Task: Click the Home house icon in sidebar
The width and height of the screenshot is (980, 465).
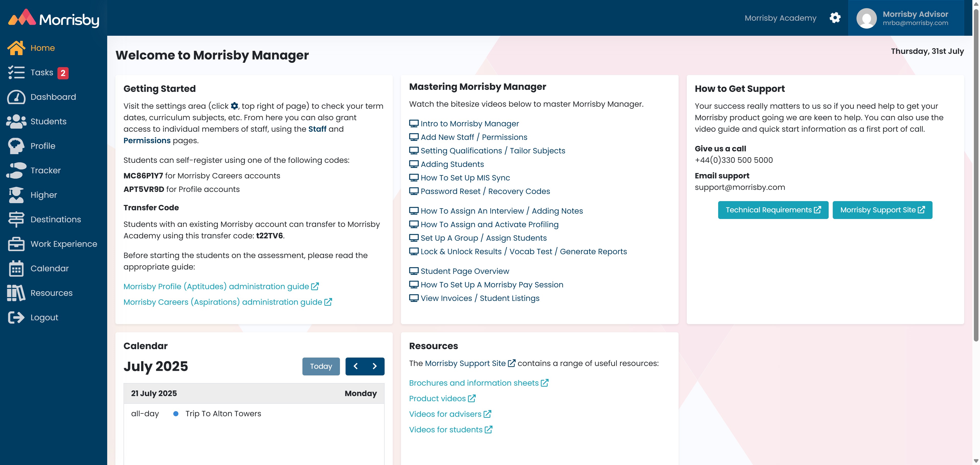Action: click(x=16, y=48)
